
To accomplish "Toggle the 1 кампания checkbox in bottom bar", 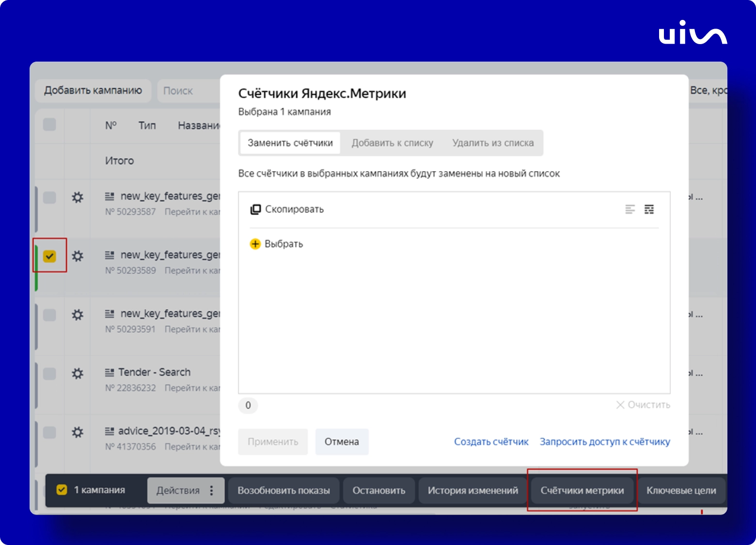I will (x=62, y=490).
